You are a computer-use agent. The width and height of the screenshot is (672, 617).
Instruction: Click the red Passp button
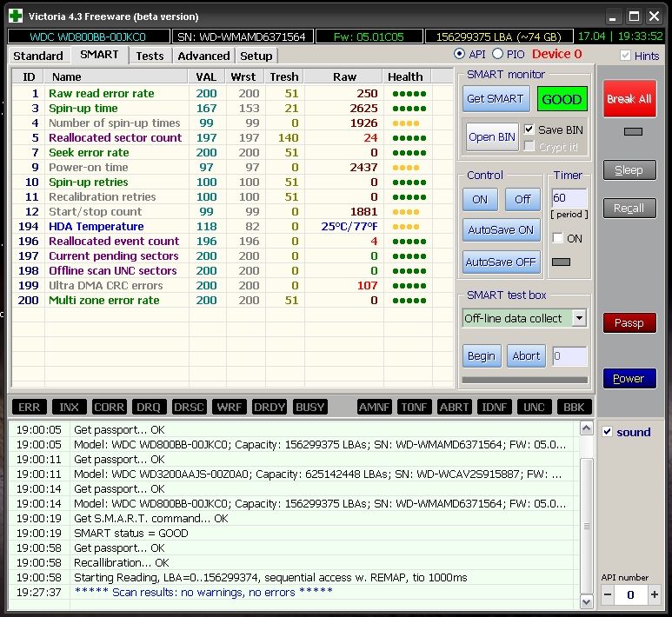(x=629, y=322)
